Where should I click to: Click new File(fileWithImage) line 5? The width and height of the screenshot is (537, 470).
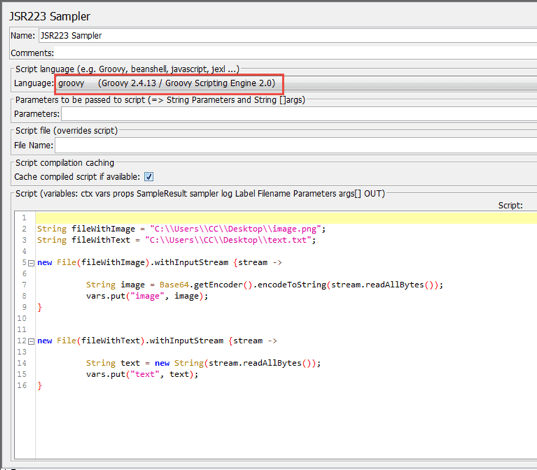pyautogui.click(x=160, y=262)
